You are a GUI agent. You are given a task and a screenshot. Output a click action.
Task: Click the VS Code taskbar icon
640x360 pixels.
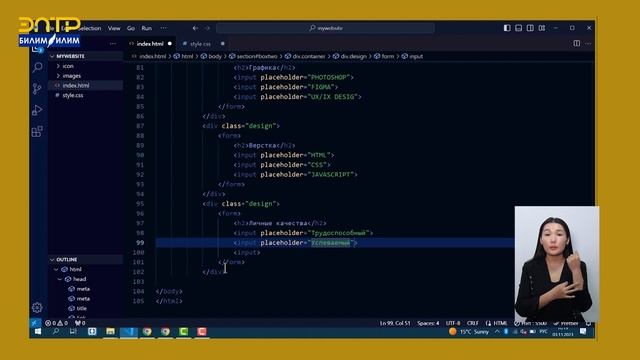click(x=129, y=331)
